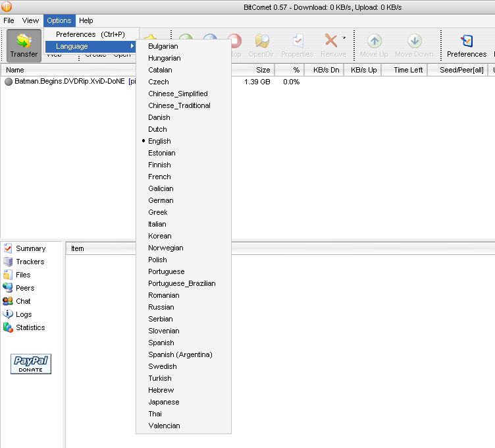Viewport: 495px width, 448px height.
Task: Open dropdown arrow next to Remove
Action: pos(344,38)
